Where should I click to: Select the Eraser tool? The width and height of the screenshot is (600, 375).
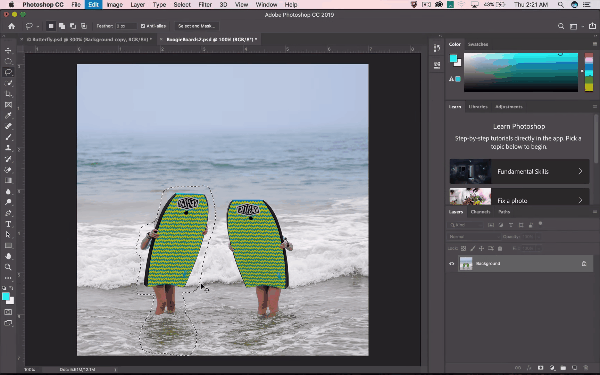pyautogui.click(x=8, y=170)
